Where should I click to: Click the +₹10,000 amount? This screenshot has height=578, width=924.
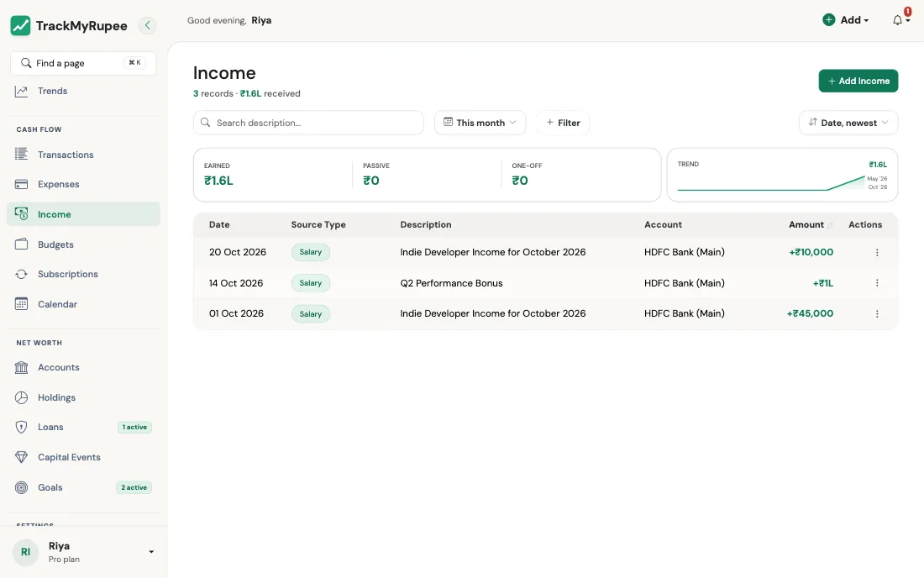tap(811, 252)
